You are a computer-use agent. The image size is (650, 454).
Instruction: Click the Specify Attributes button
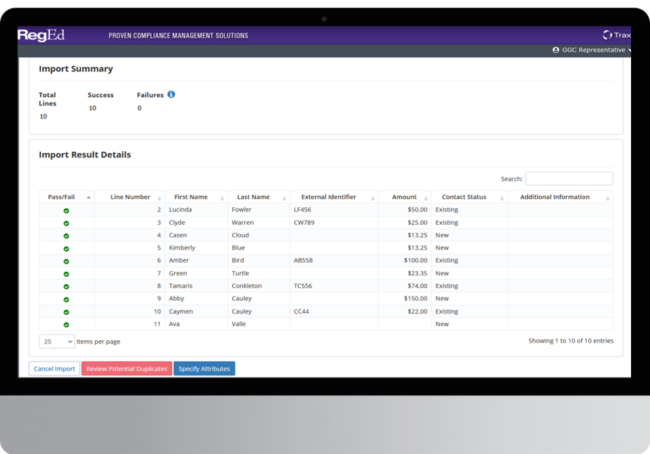point(204,369)
